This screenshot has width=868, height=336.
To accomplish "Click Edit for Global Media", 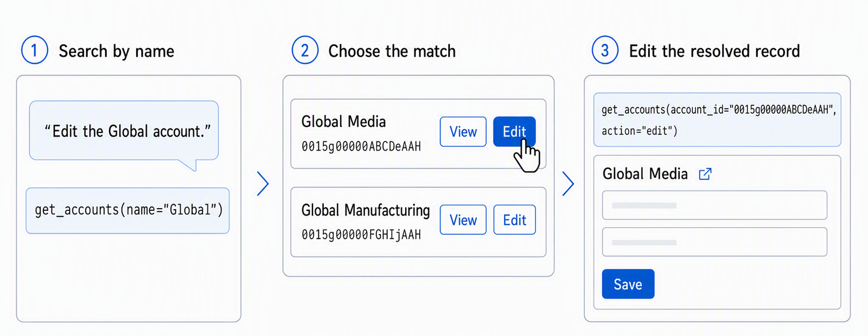I will [x=514, y=132].
